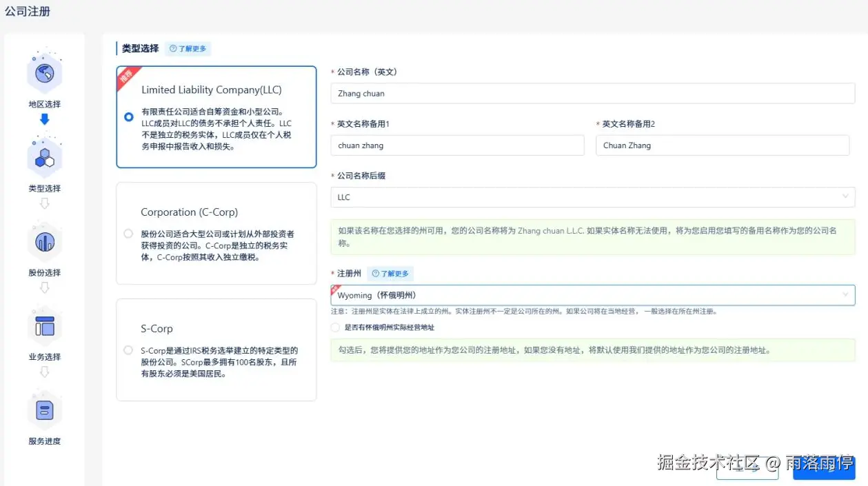
Task: Click the 英文名称备用1 input field
Action: tap(458, 145)
